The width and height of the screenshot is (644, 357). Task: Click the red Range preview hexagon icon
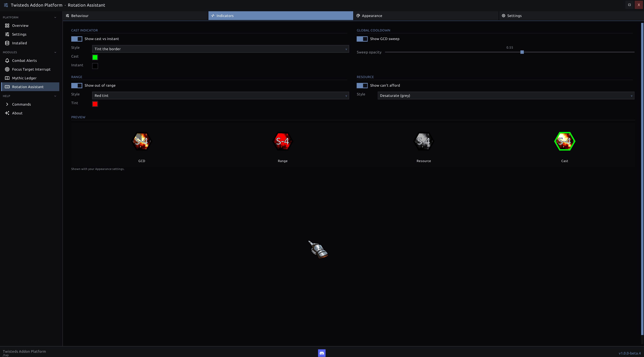283,141
